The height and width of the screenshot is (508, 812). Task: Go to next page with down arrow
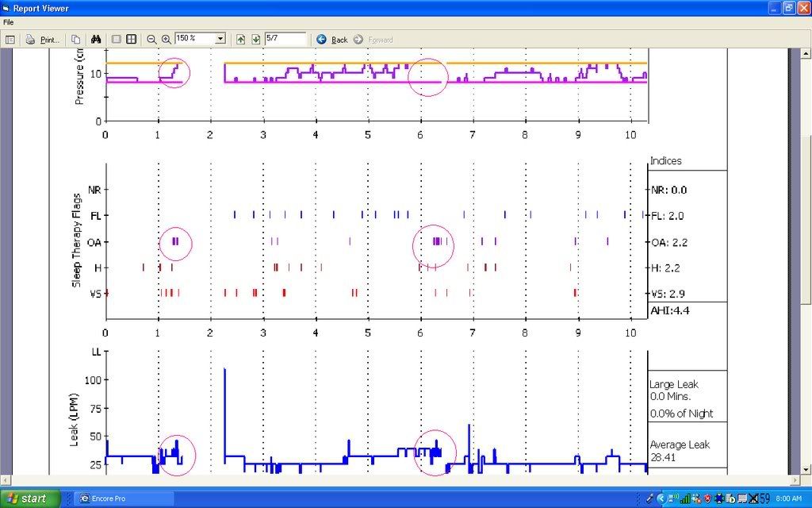click(256, 40)
